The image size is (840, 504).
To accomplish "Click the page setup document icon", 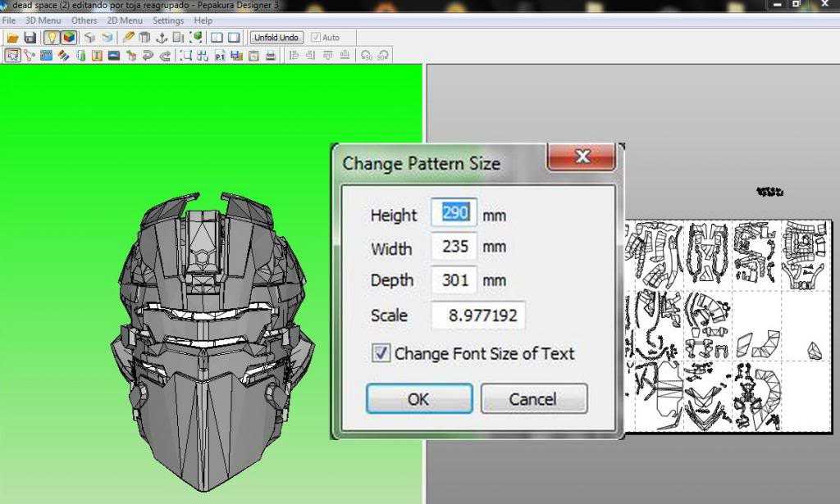I will 254,55.
